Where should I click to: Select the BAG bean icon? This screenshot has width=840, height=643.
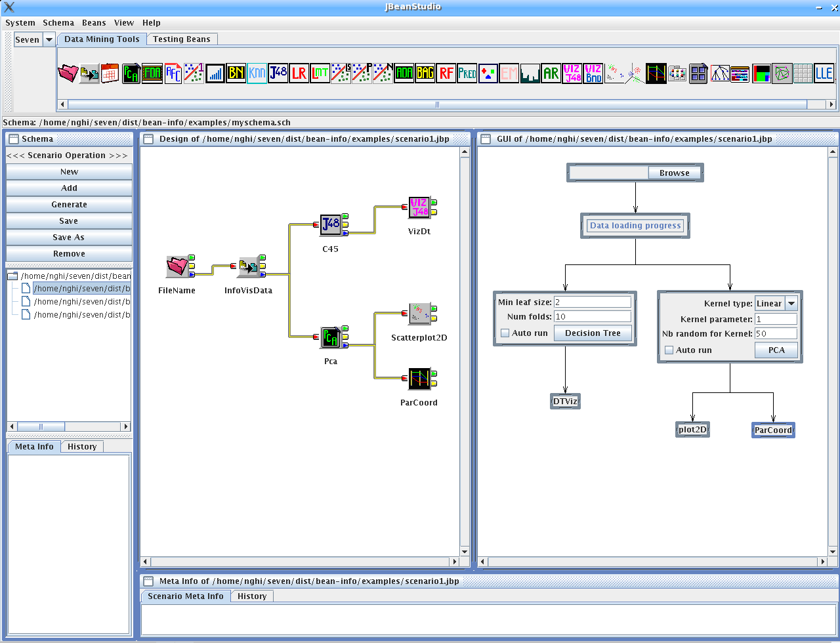(x=425, y=73)
